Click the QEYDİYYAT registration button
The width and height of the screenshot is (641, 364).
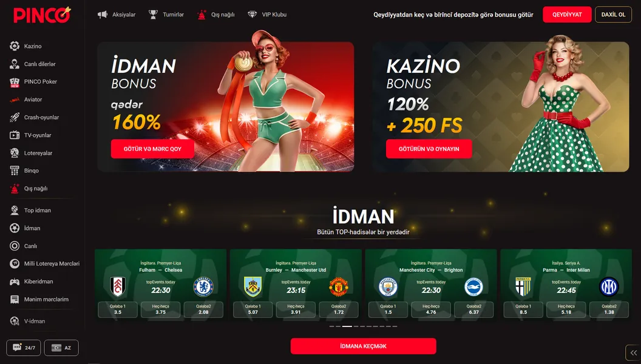(x=567, y=15)
